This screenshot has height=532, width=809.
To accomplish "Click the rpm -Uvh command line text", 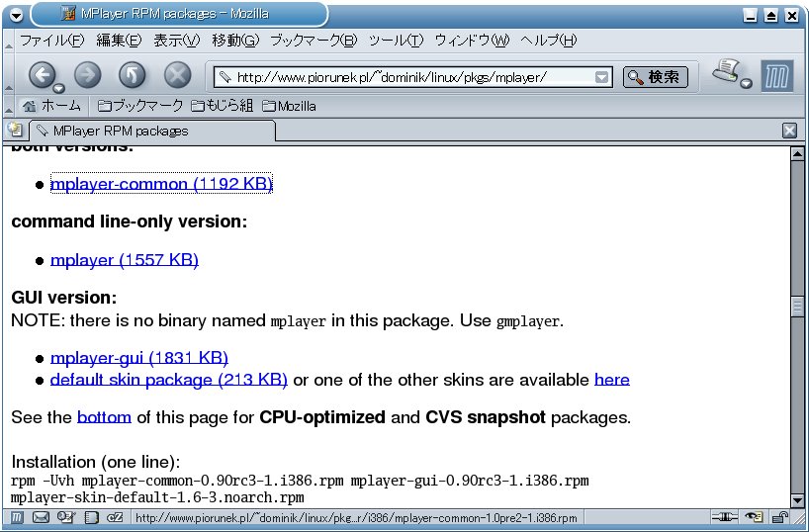I will tap(300, 481).
